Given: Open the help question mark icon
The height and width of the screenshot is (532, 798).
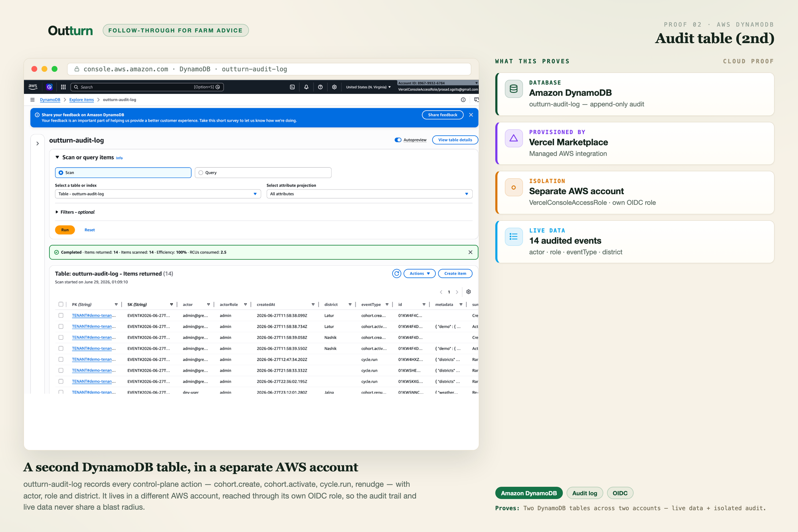Looking at the screenshot, I should click(320, 87).
